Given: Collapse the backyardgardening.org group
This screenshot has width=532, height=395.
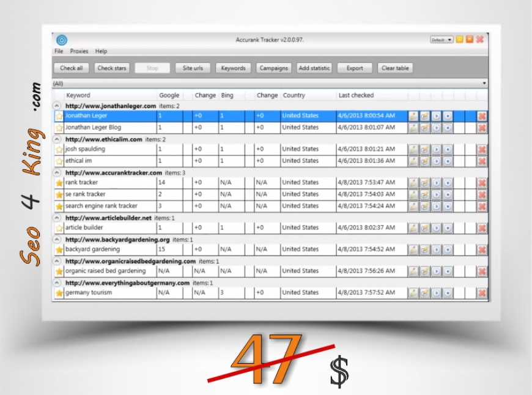Looking at the screenshot, I should click(x=57, y=239).
